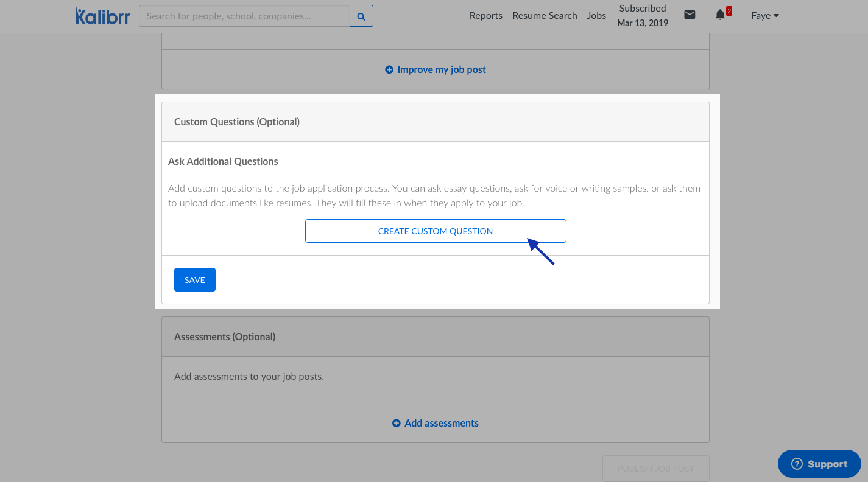
Task: Click the PUBLISH JOB POST button
Action: point(655,468)
